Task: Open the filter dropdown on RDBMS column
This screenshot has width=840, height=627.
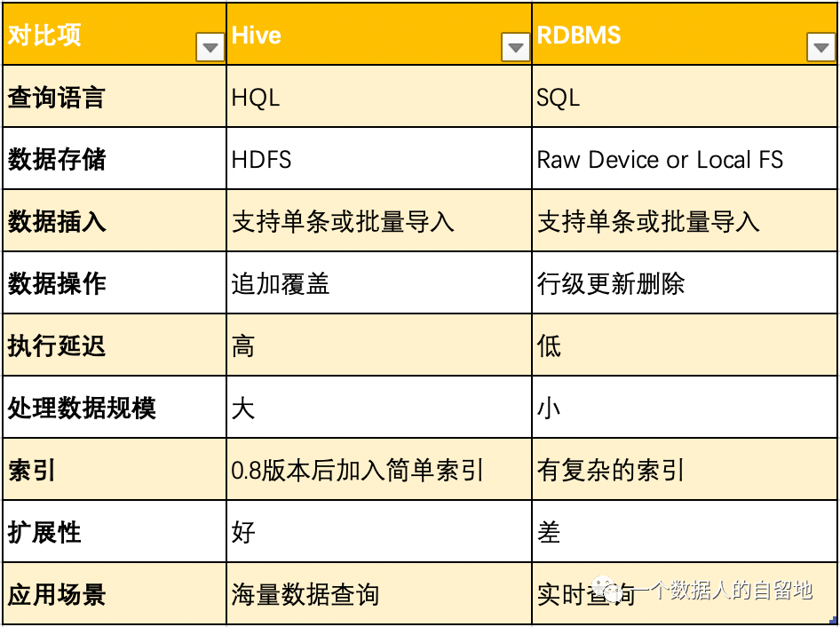Action: [821, 46]
